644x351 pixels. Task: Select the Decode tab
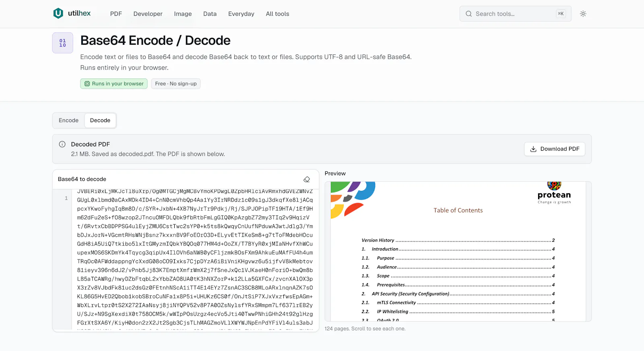pyautogui.click(x=100, y=120)
